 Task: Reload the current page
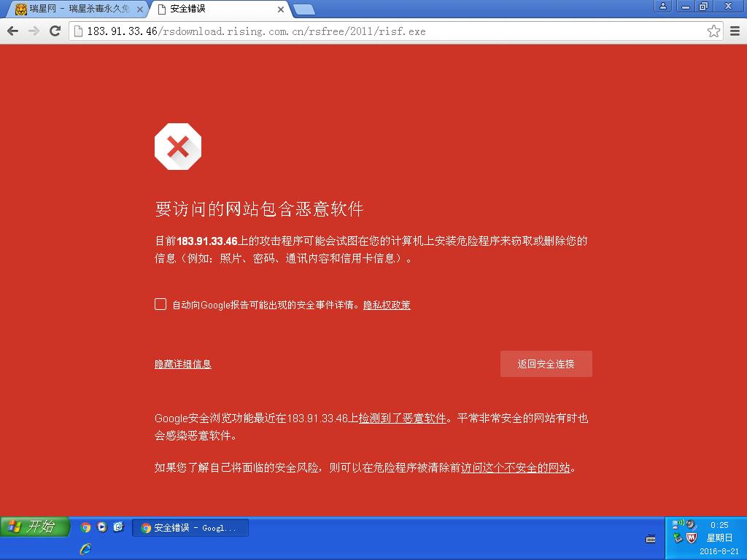(55, 31)
